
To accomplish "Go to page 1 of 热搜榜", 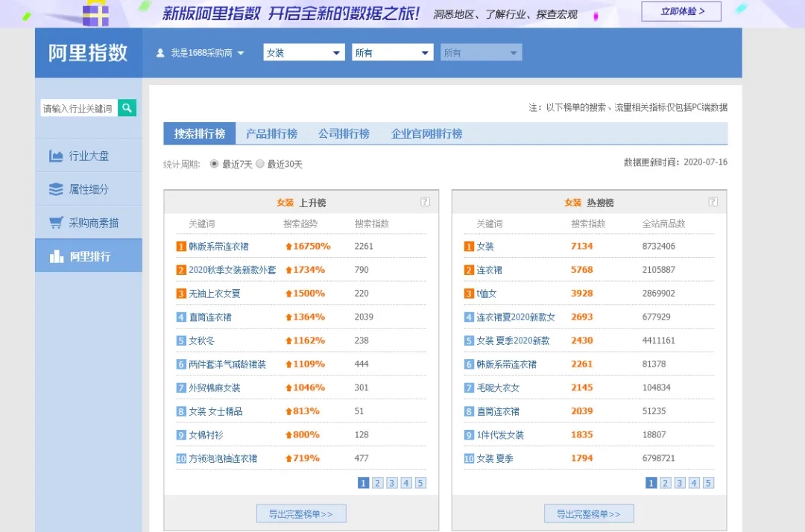I will (651, 483).
